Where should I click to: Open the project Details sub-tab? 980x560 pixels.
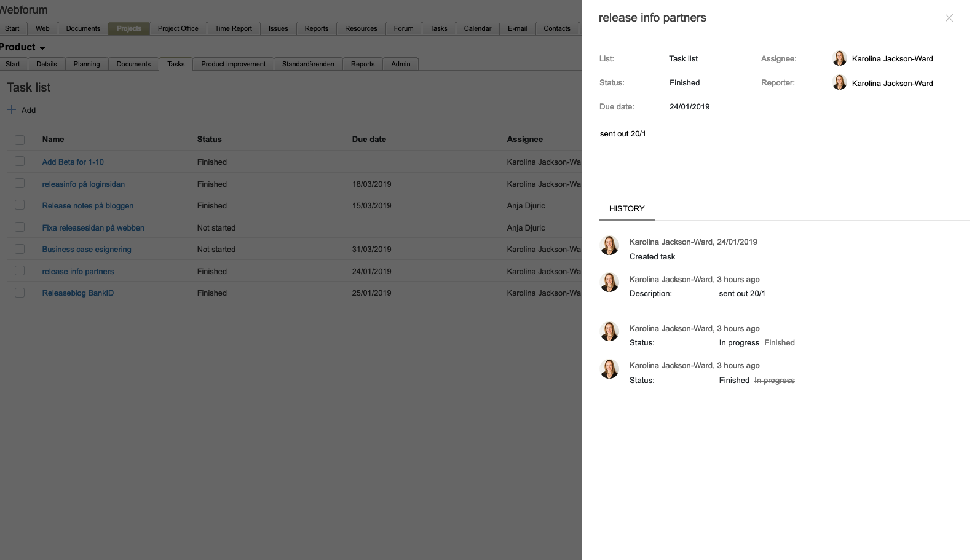point(47,64)
